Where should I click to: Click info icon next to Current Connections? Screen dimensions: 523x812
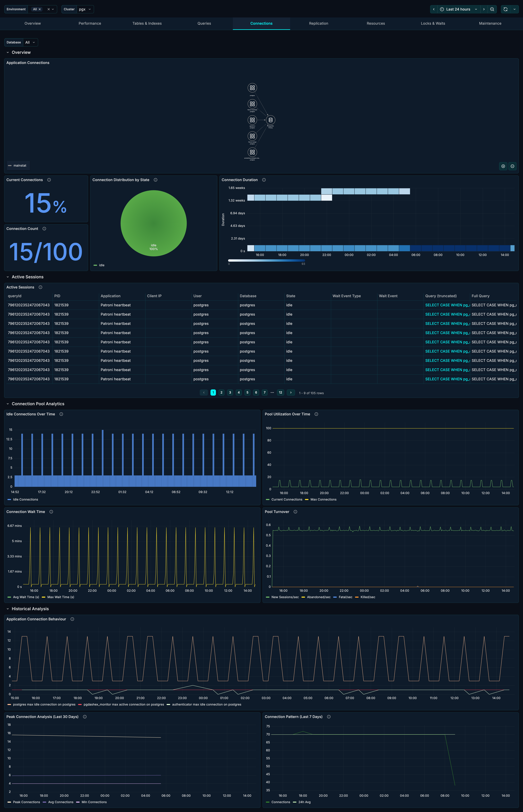click(x=49, y=180)
